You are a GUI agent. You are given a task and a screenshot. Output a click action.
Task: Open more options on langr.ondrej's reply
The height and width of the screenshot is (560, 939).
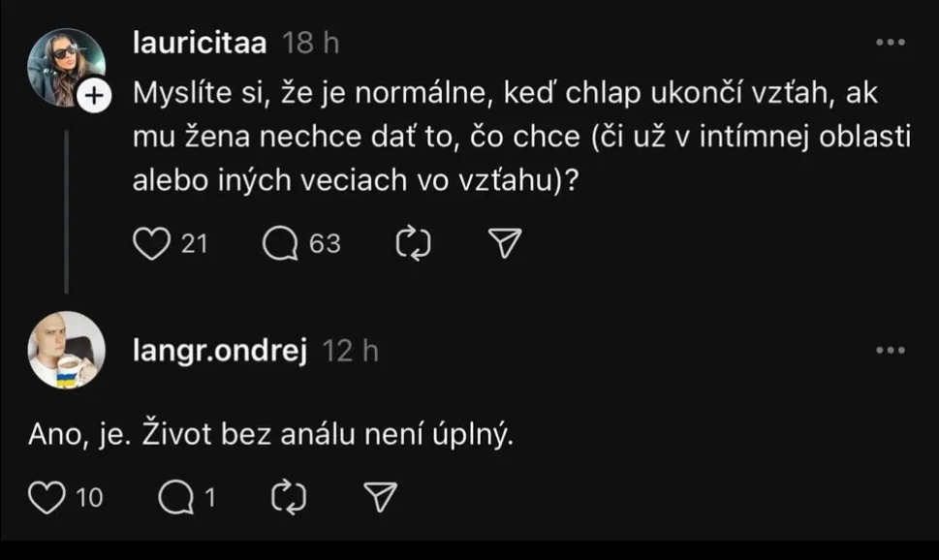[890, 351]
